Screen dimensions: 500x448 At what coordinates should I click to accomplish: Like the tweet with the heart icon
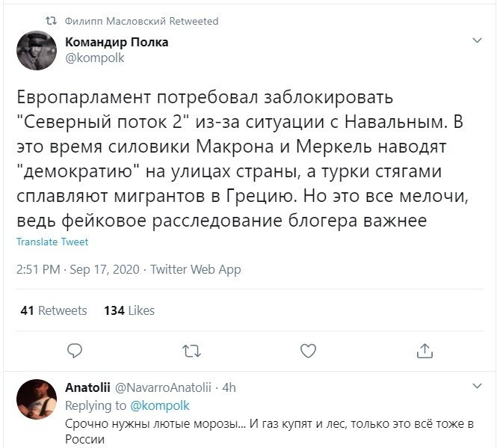[x=309, y=351]
